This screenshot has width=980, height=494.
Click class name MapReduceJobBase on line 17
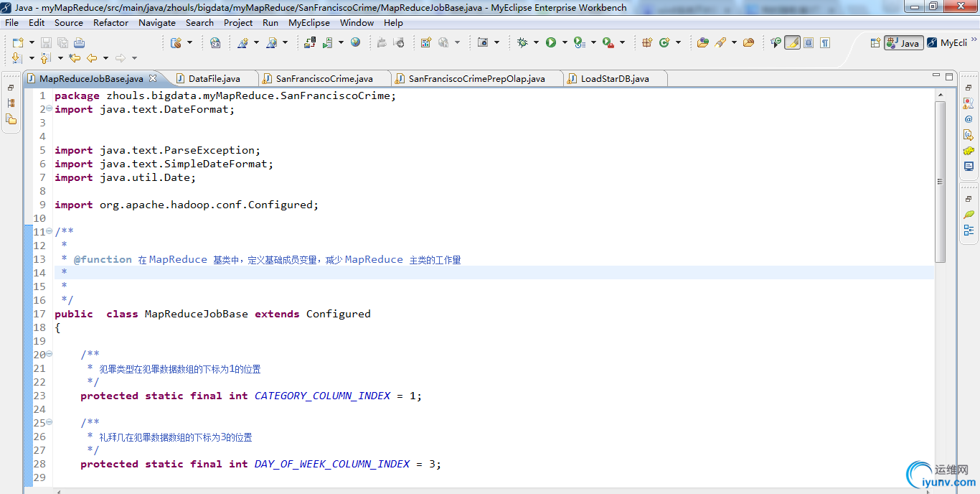197,314
